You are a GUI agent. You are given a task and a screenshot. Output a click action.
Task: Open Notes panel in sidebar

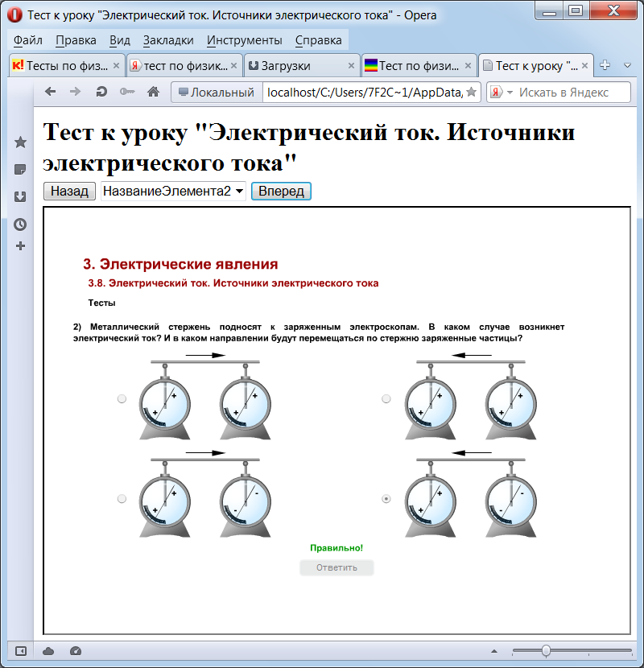click(20, 170)
